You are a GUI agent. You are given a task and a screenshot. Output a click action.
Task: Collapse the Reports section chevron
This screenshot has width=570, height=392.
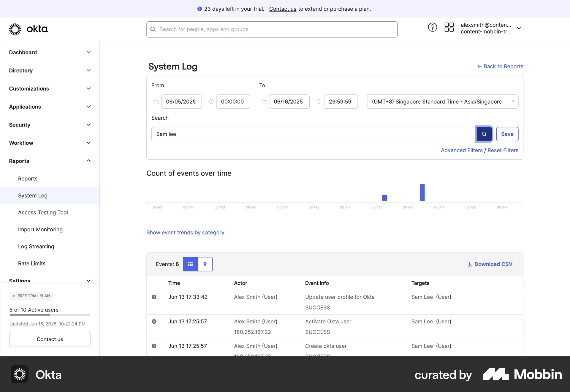point(88,161)
